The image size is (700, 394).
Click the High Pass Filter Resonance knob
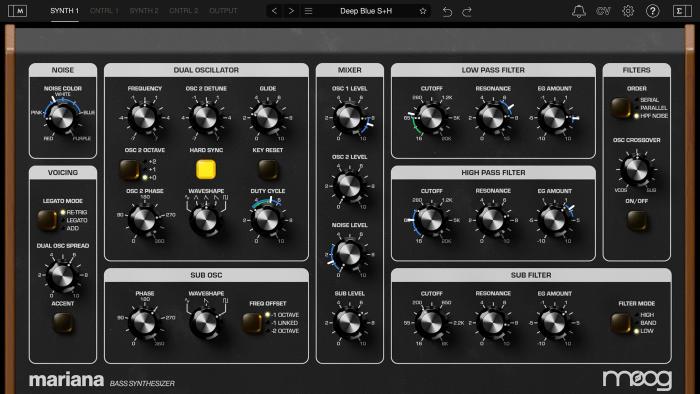coord(492,220)
